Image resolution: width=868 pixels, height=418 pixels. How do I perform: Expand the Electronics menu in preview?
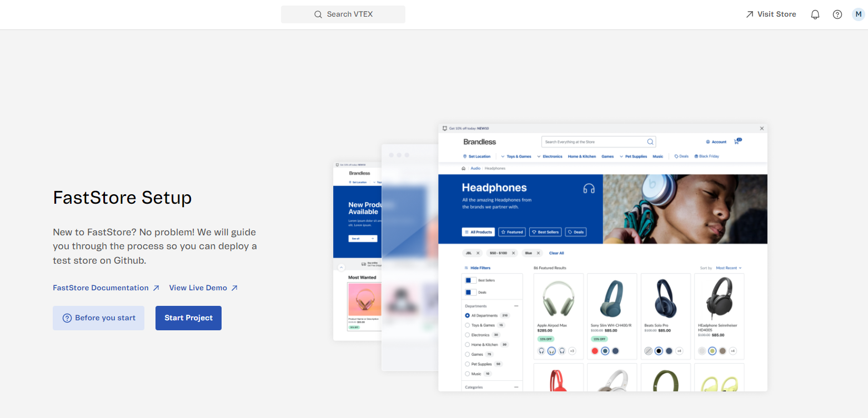tap(549, 157)
